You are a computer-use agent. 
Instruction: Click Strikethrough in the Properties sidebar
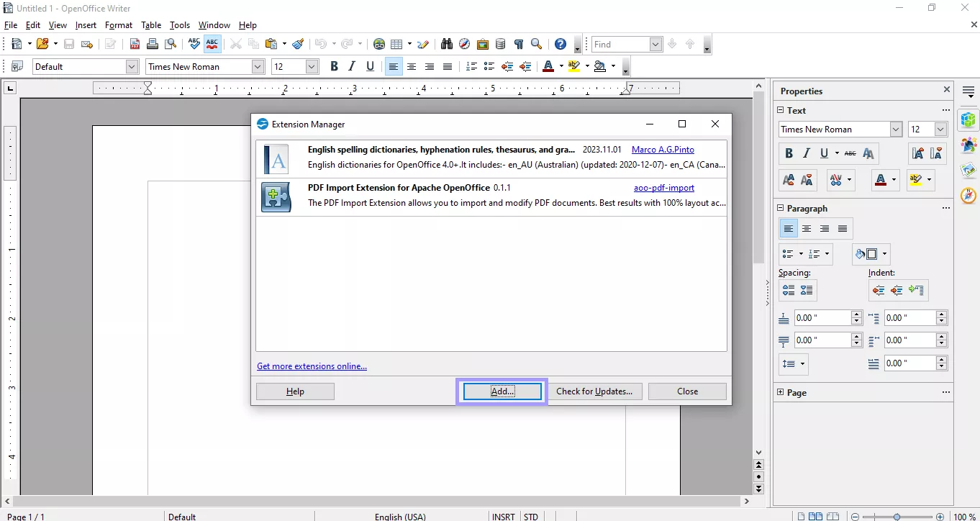[x=850, y=153]
